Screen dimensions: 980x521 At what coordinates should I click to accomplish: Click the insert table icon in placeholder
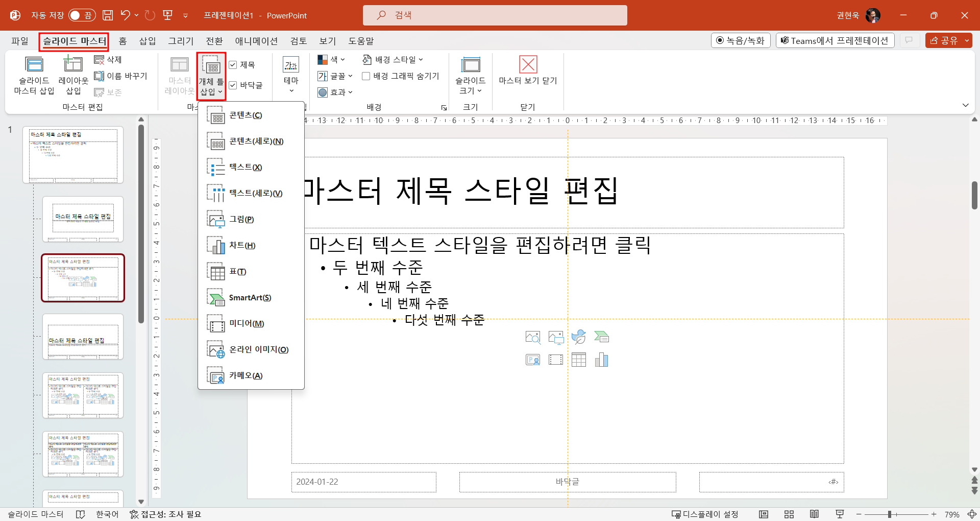(x=579, y=360)
